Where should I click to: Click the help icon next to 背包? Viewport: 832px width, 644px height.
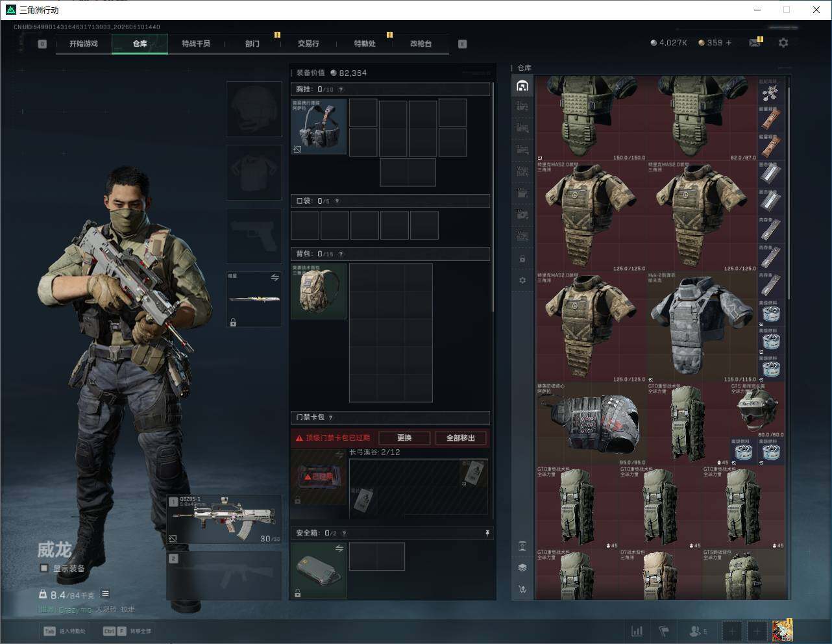341,254
